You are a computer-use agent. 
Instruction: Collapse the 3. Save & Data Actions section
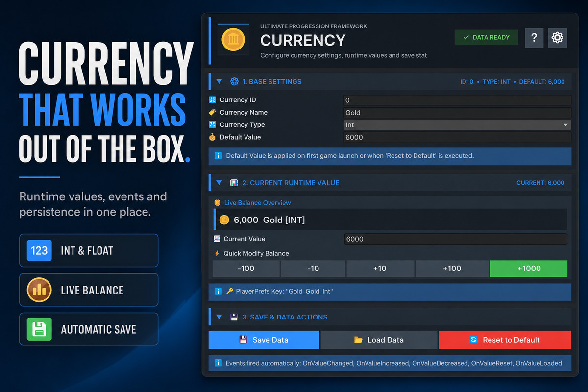[x=219, y=317]
